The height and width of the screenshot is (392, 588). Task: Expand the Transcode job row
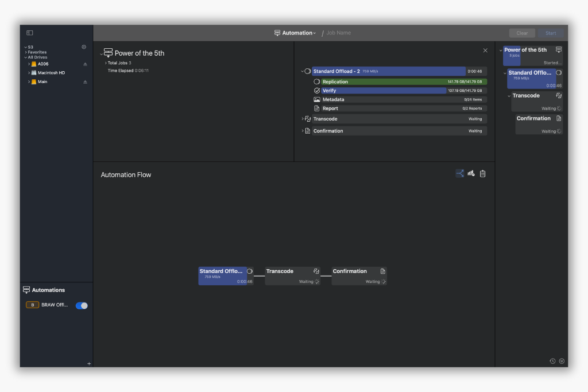point(302,119)
